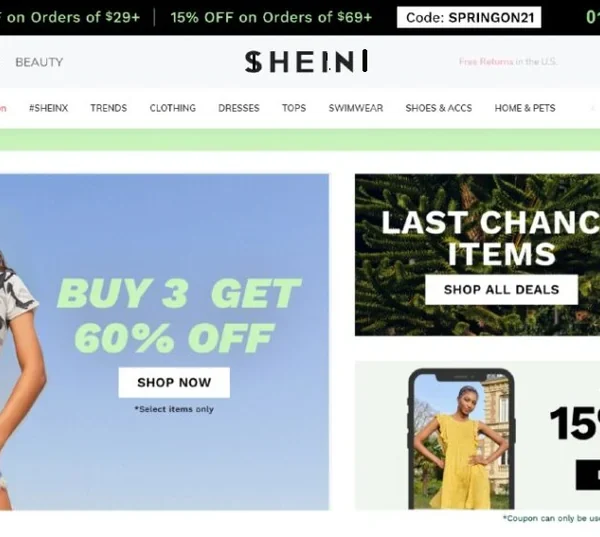The height and width of the screenshot is (537, 600).
Task: Open the Last Chance Items banner
Action: (477, 255)
